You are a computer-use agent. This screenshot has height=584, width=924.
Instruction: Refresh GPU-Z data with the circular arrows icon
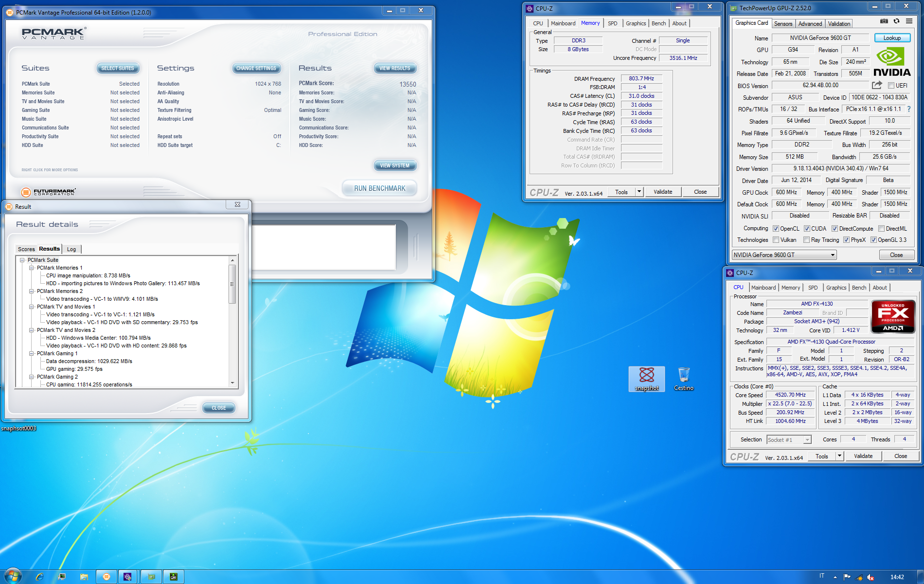pyautogui.click(x=896, y=21)
